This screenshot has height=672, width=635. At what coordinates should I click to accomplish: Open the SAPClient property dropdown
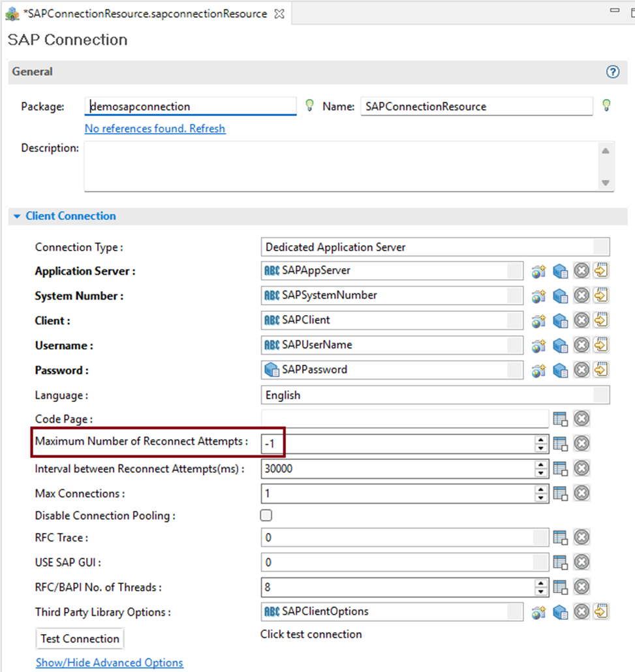point(514,320)
